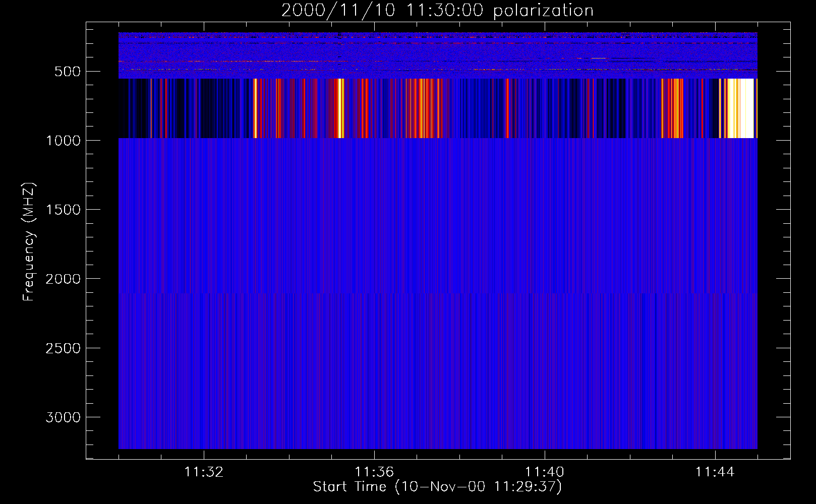This screenshot has height=504, width=816.
Task: Click the 2000 frequency tick label
Action: click(x=63, y=279)
